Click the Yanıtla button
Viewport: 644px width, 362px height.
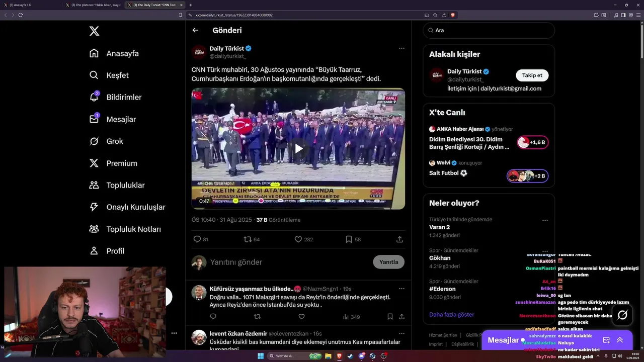click(x=388, y=262)
